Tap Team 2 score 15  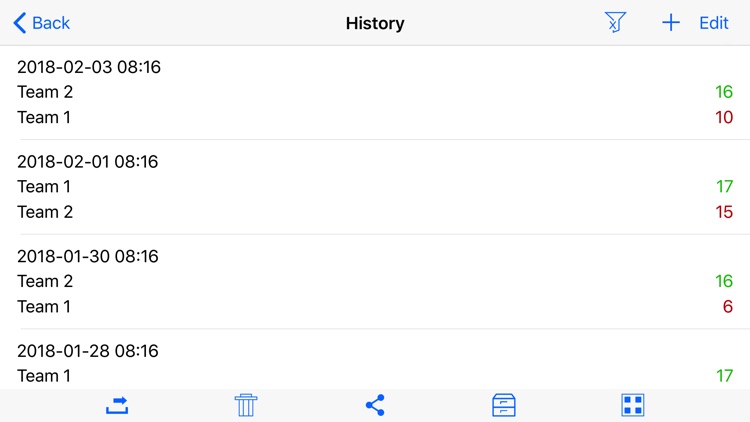(x=724, y=212)
